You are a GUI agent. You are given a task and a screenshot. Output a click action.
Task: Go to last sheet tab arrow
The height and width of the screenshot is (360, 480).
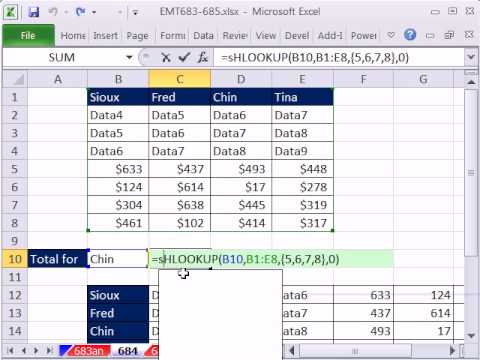click(x=49, y=350)
